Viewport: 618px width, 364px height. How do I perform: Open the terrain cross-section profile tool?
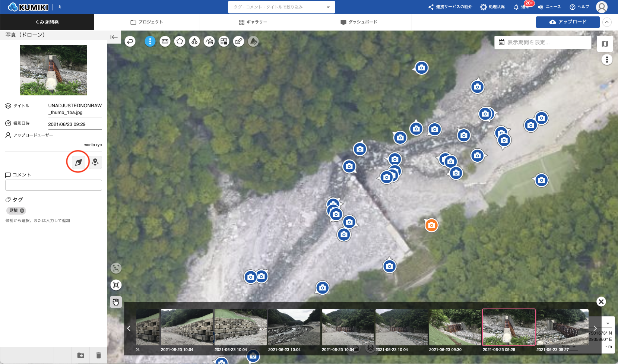209,41
